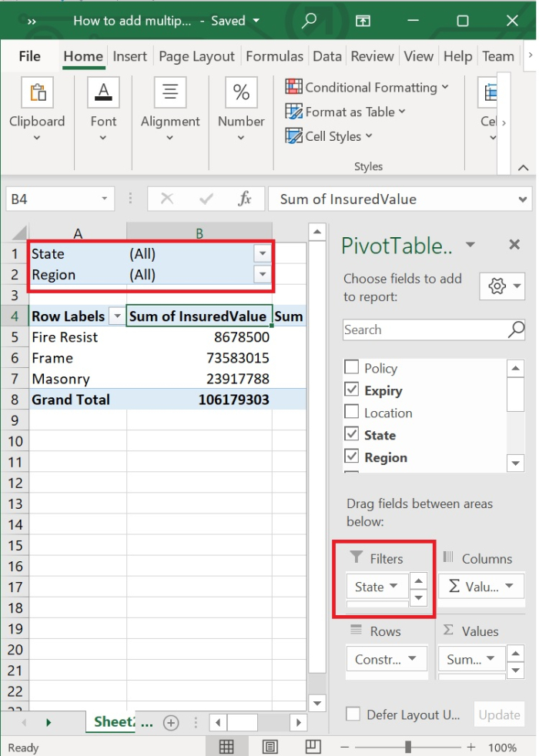This screenshot has height=756, width=539.
Task: Click the Insert Function fx icon
Action: pos(244,199)
